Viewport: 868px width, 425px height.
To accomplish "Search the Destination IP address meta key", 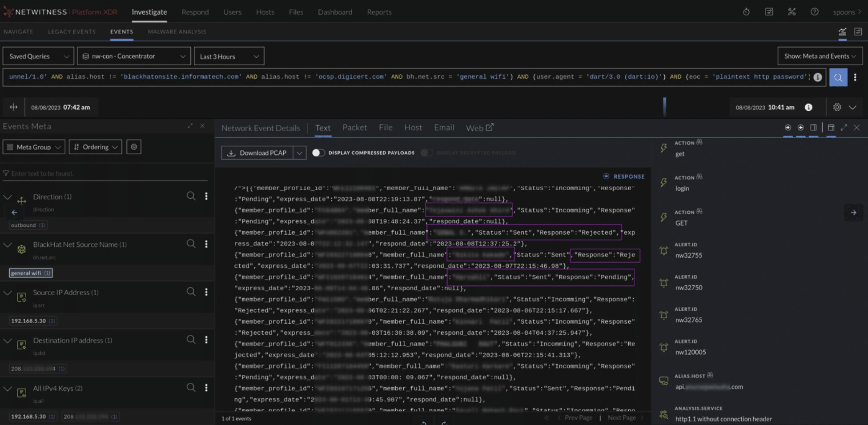I will coord(191,340).
